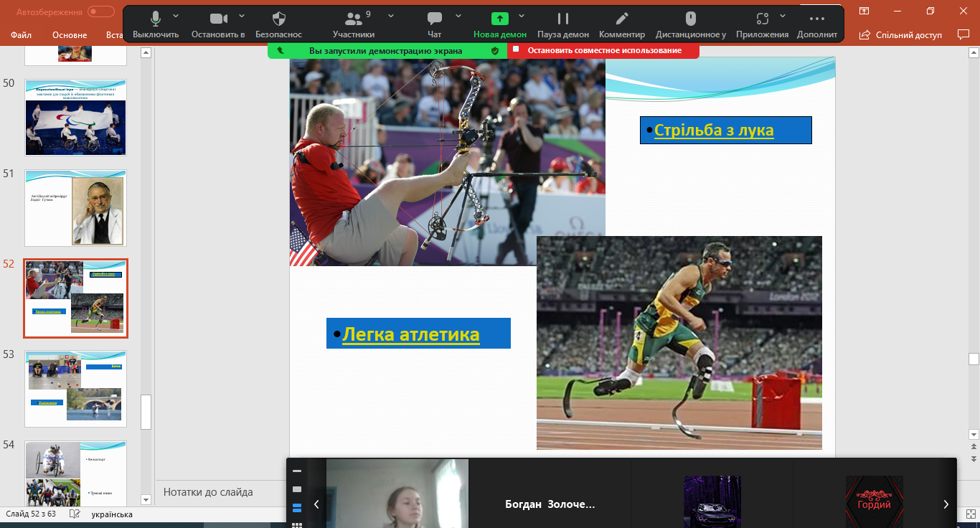Select slide 50 thumbnail
980x528 pixels.
[x=76, y=118]
